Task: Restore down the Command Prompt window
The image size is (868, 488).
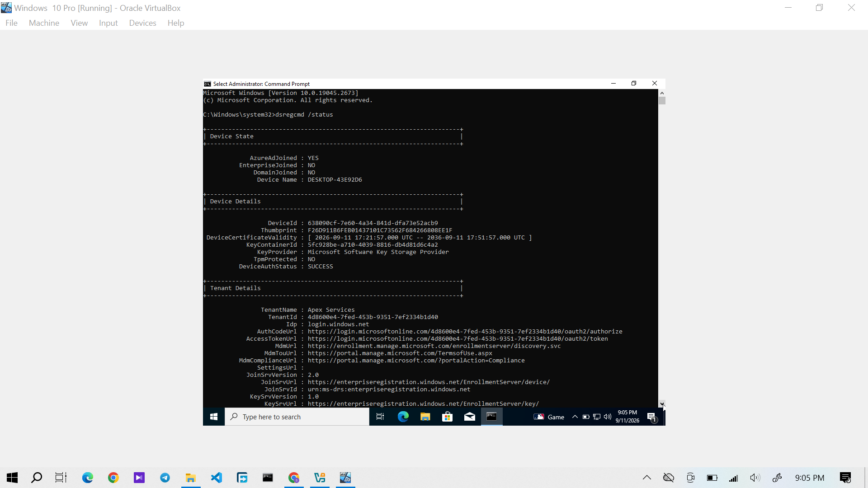Action: (634, 83)
